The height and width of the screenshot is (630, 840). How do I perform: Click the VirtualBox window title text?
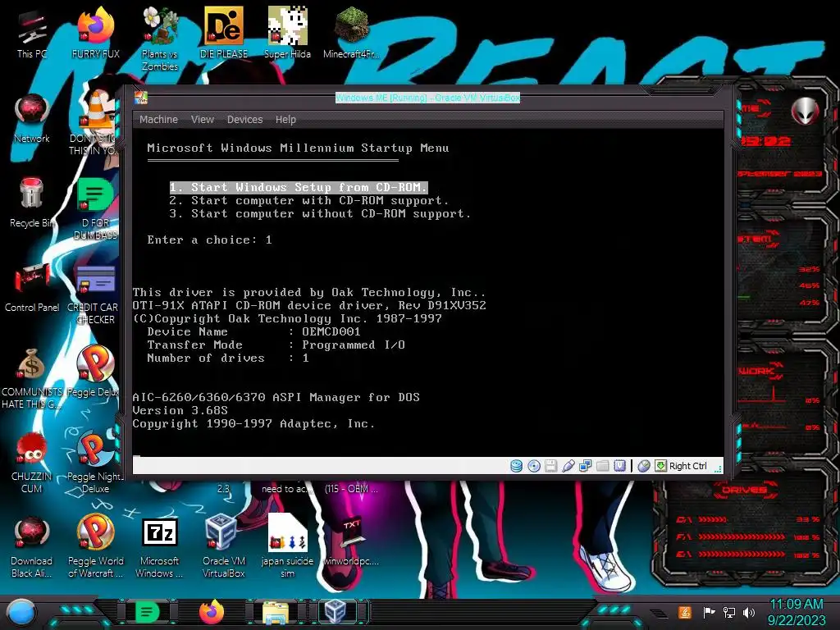pos(427,98)
